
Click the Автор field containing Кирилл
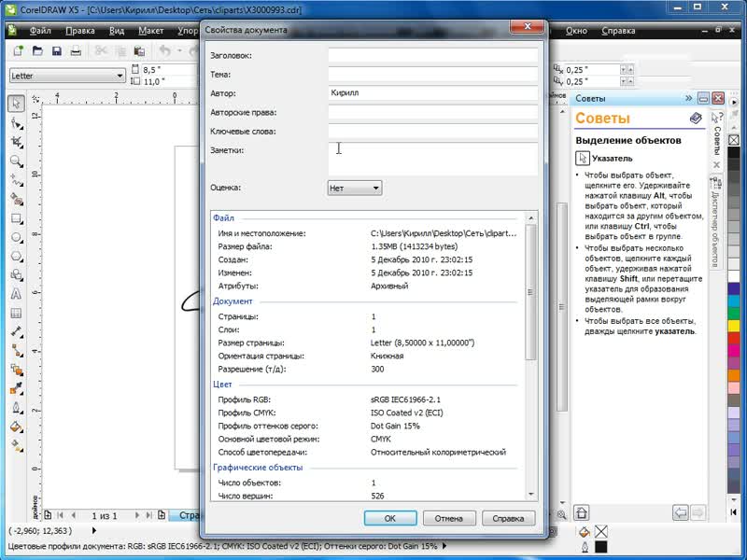[x=433, y=92]
